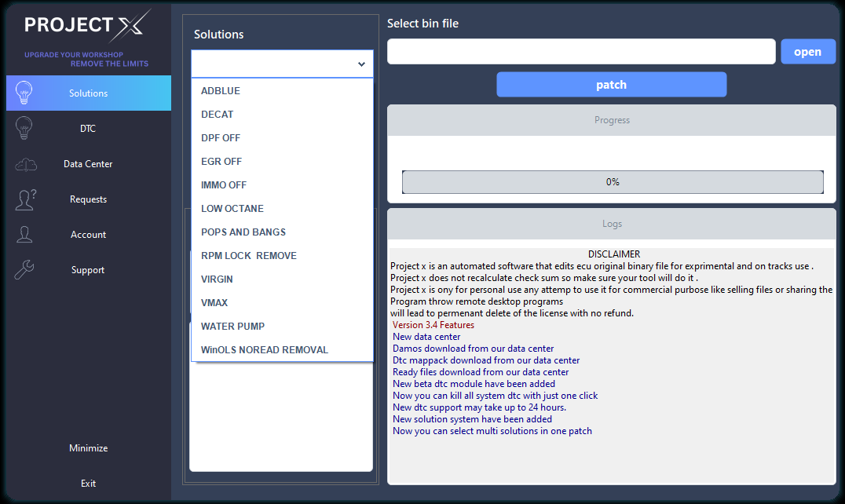Viewport: 845px width, 504px height.
Task: Click the 0% progress bar
Action: pos(613,182)
